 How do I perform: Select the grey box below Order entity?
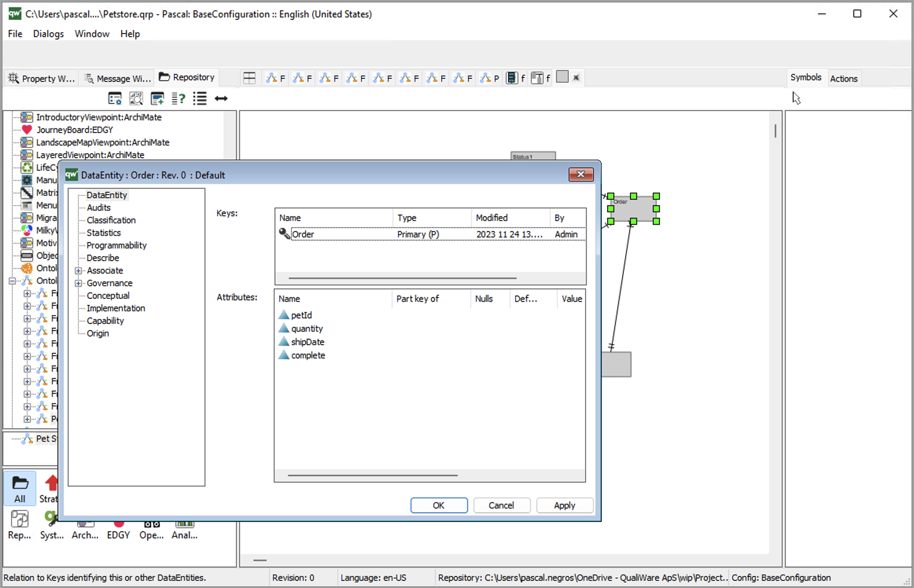click(616, 364)
